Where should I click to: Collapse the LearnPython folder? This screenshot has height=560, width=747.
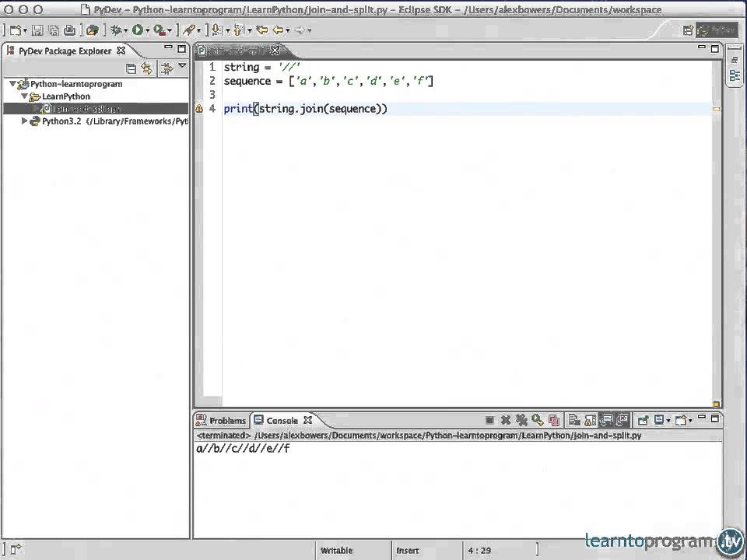coord(24,96)
